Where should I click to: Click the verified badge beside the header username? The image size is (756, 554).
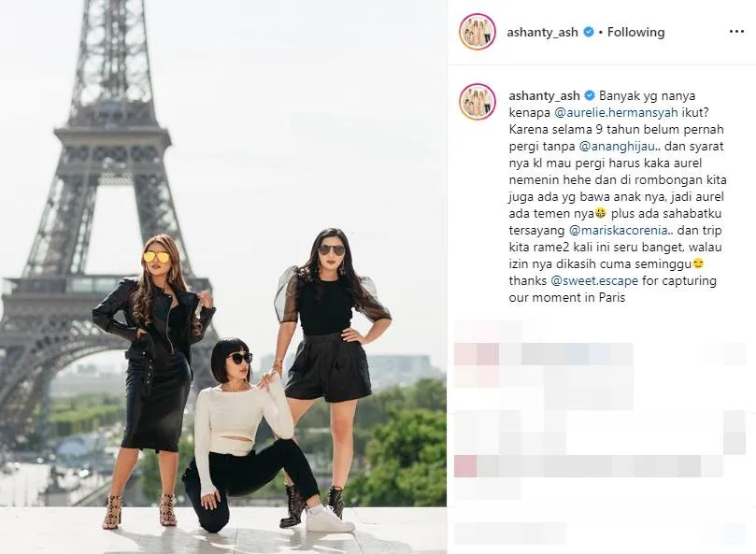[589, 33]
